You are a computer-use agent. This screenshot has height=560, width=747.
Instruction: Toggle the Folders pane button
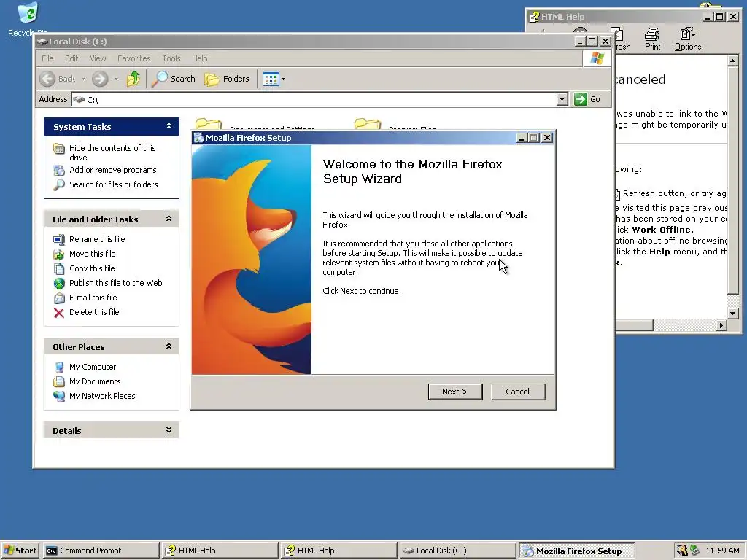click(x=227, y=79)
